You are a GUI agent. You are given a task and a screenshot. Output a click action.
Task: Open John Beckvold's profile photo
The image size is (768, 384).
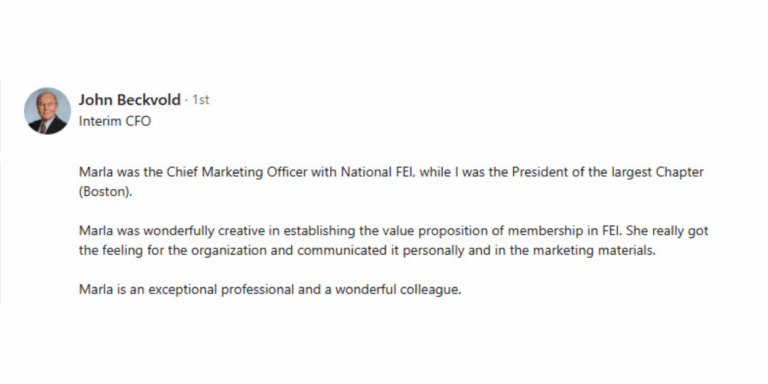point(48,111)
